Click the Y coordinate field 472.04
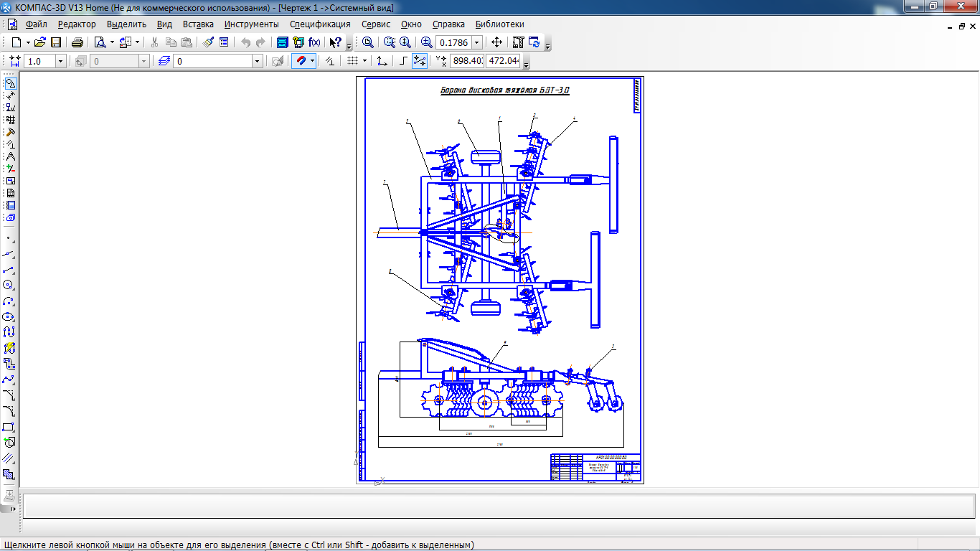This screenshot has height=551, width=980. pyautogui.click(x=503, y=61)
